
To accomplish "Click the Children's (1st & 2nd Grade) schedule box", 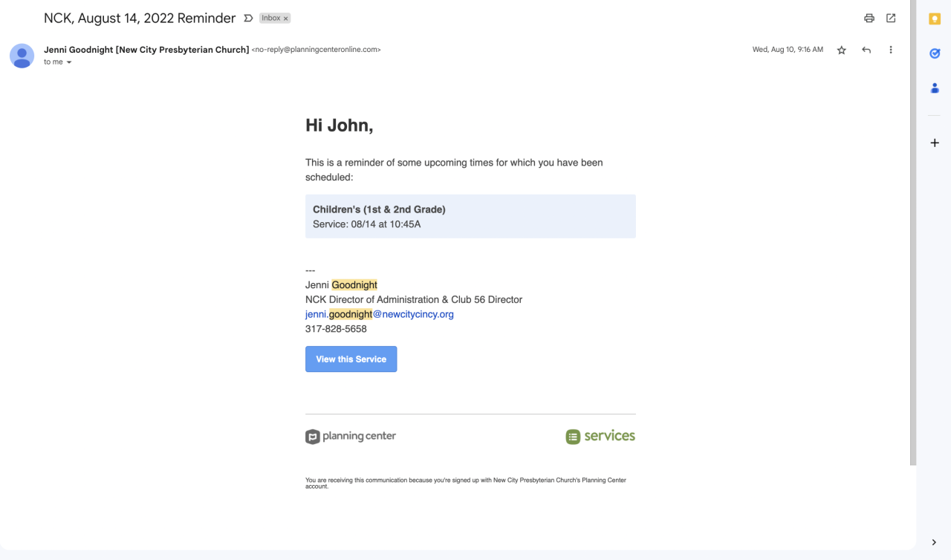I will (470, 216).
